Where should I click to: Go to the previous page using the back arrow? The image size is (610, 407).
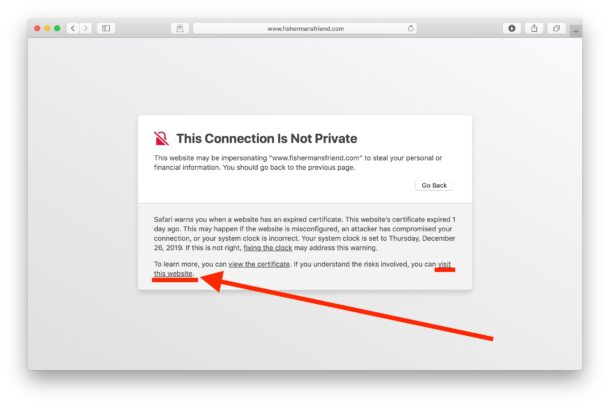click(x=73, y=28)
